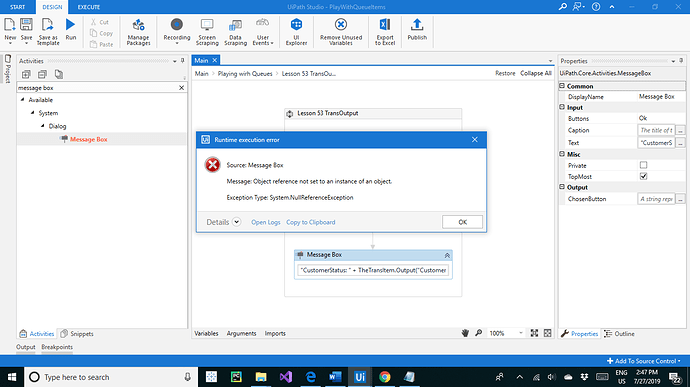Switch to the EXECUTE ribbon tab
Image resolution: width=690 pixels, height=387 pixels.
click(x=88, y=7)
